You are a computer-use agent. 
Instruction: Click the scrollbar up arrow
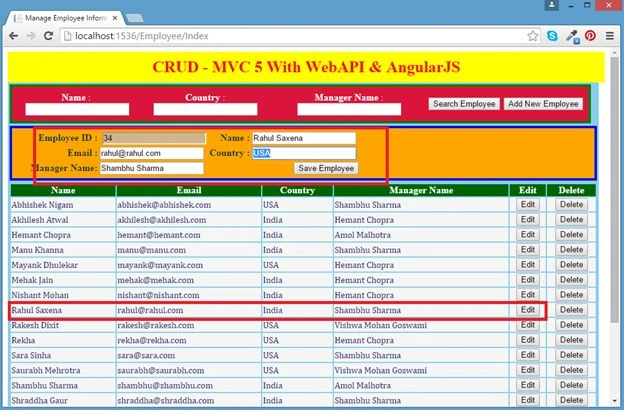point(614,52)
